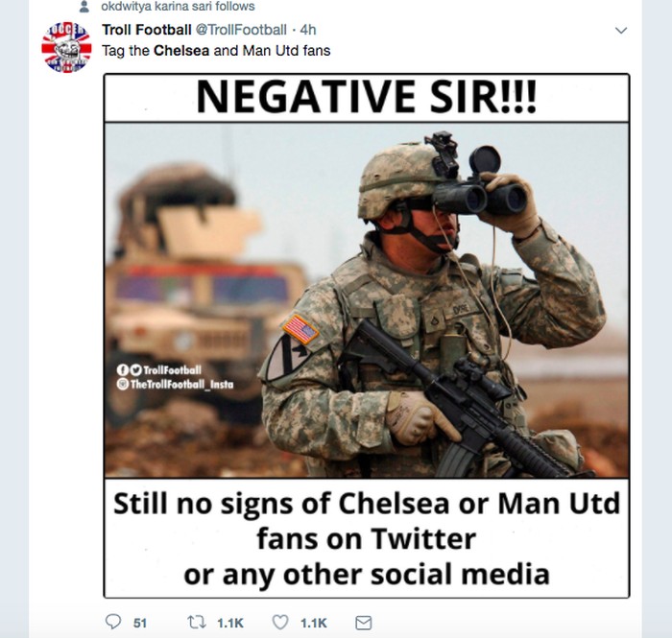Click the person icon beside follows notice
This screenshot has width=672, height=638.
pyautogui.click(x=84, y=7)
